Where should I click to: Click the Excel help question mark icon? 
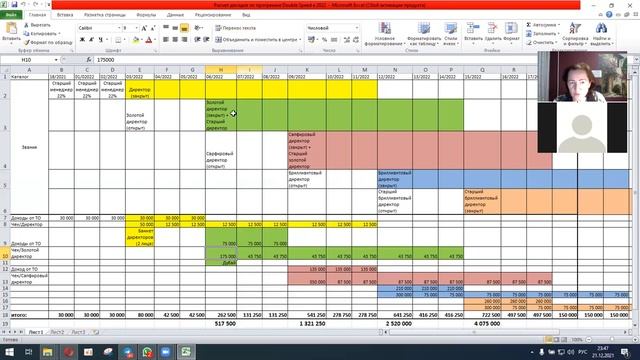click(609, 15)
